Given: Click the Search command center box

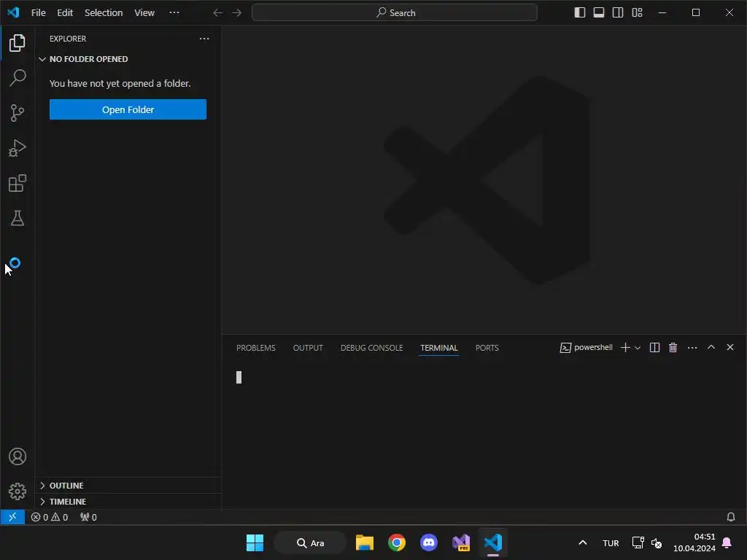Looking at the screenshot, I should 395,13.
